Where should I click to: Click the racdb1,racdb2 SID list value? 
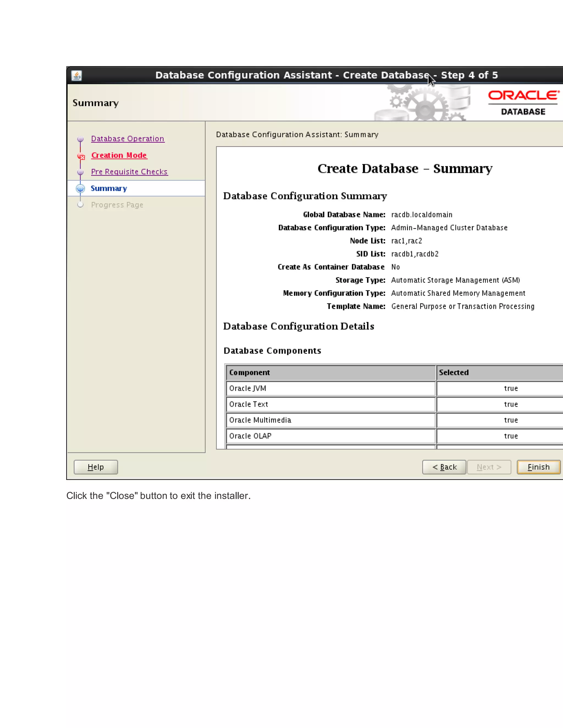pos(415,254)
